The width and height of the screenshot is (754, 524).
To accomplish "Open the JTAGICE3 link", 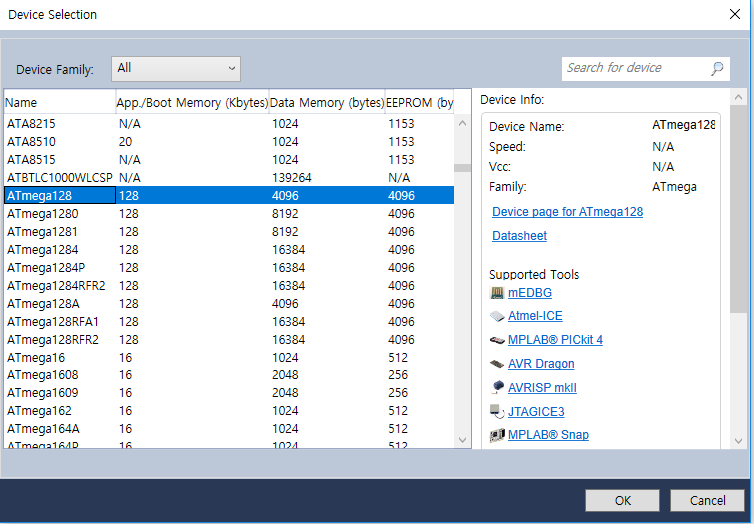I will (536, 412).
